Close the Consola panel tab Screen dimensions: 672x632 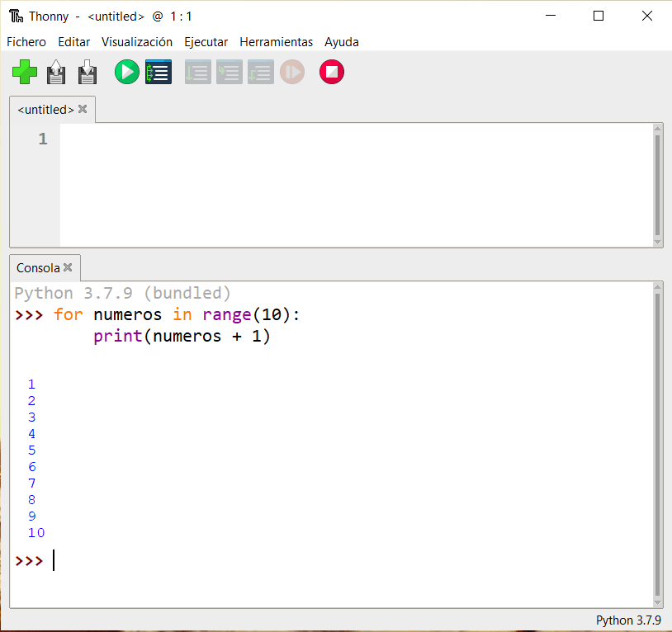tap(68, 267)
